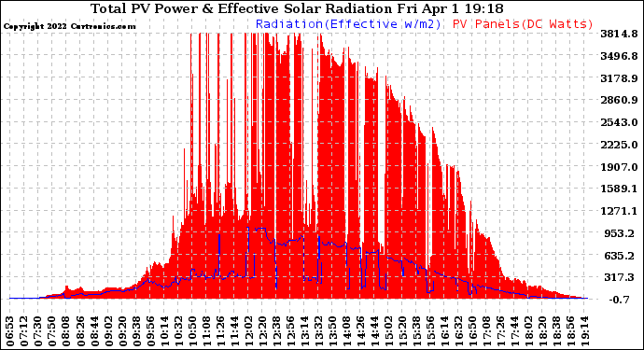Click the 08:26 time axis label

click(80, 331)
